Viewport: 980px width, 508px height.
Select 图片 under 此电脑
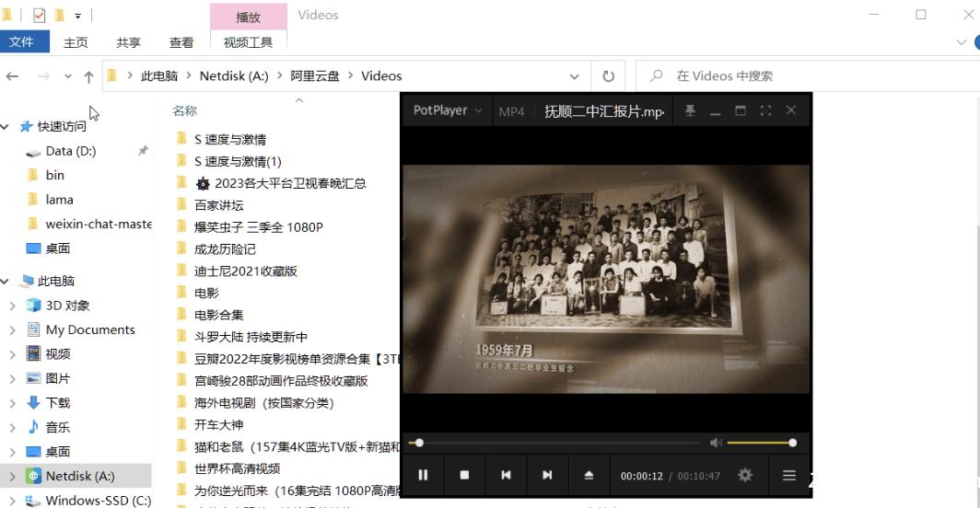point(57,378)
